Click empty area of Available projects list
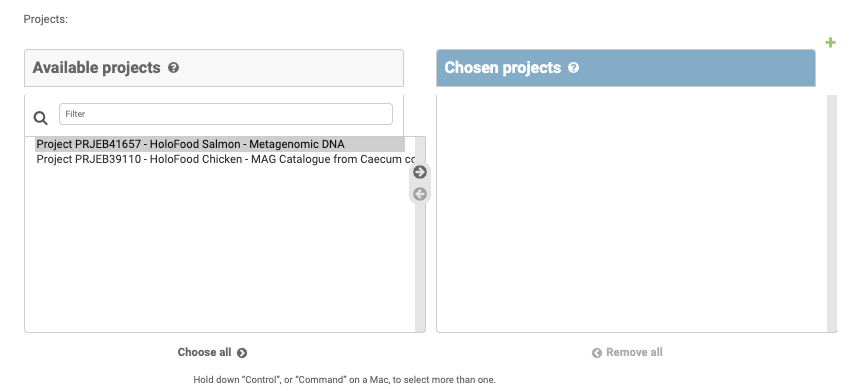The image size is (851, 391). click(x=220, y=250)
